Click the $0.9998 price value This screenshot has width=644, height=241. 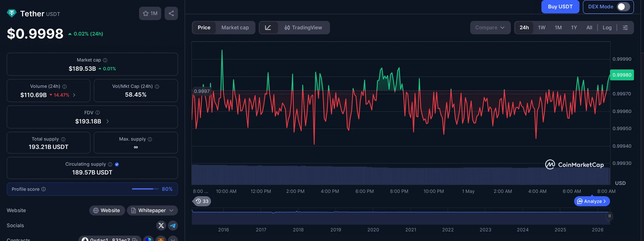[x=35, y=34]
